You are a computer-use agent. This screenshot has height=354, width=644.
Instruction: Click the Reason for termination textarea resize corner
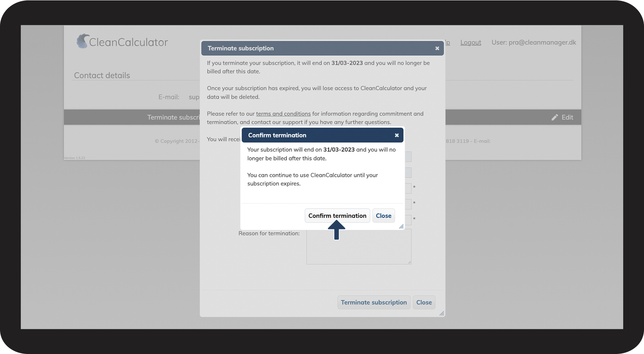click(409, 262)
